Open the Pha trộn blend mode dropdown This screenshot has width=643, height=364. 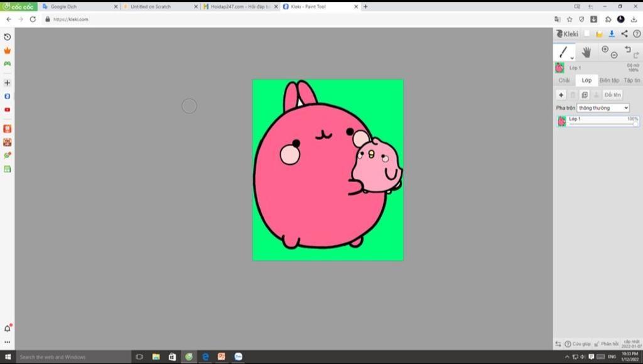pos(603,108)
